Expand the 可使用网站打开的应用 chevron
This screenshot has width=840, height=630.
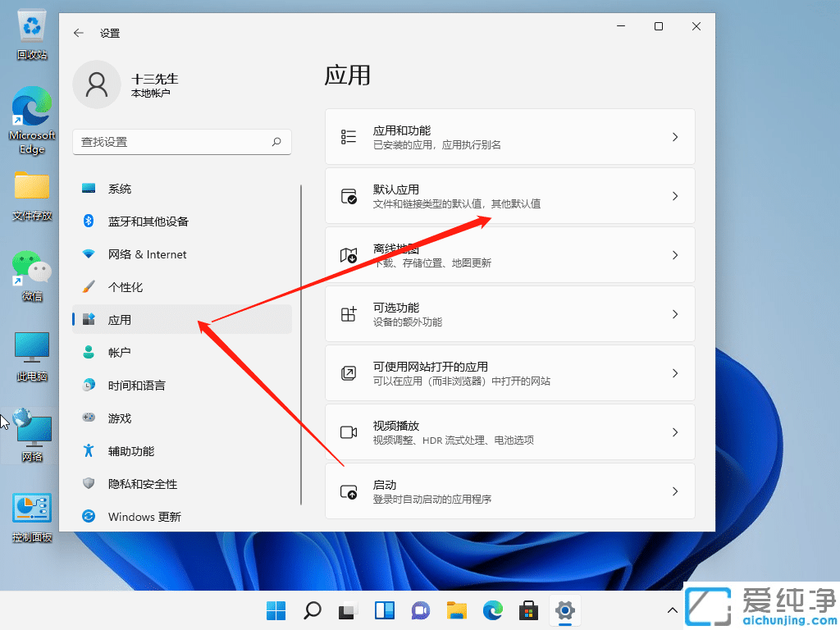(x=674, y=372)
